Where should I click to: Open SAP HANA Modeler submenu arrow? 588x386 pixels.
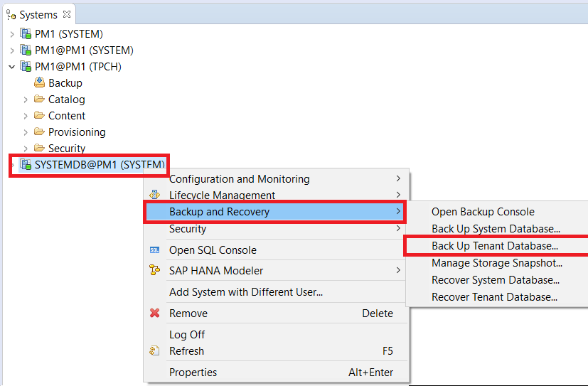click(x=398, y=270)
